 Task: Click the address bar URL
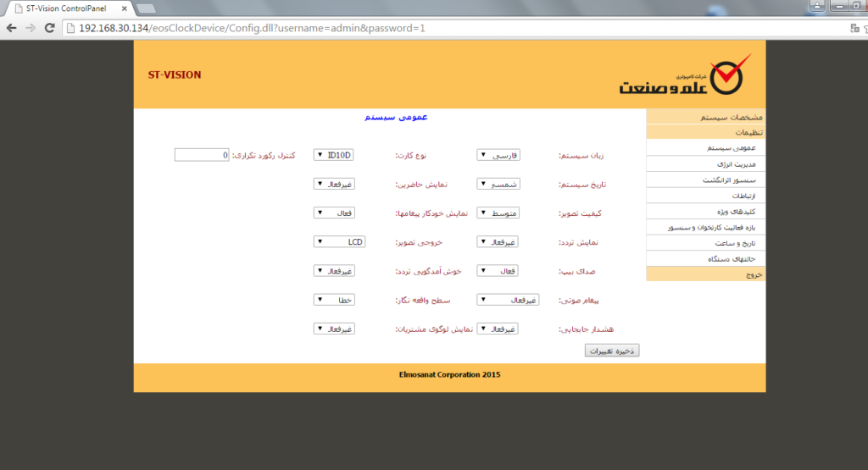click(252, 28)
